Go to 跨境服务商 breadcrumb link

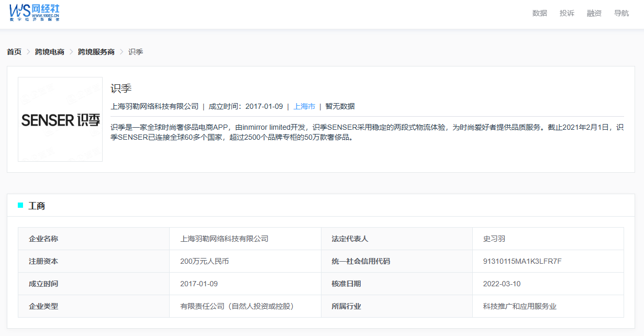tap(96, 52)
